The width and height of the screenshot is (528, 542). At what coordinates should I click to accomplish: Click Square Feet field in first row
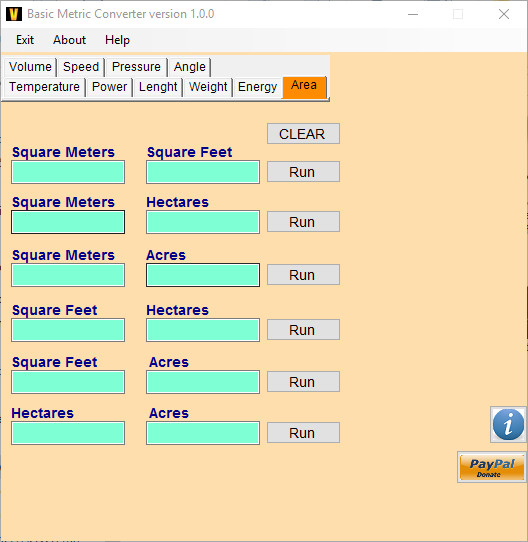point(203,172)
